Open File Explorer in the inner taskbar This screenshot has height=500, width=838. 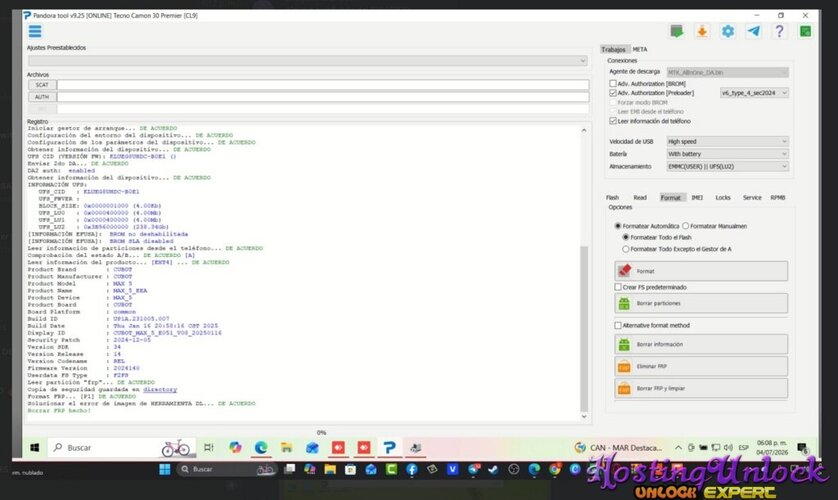pos(286,448)
